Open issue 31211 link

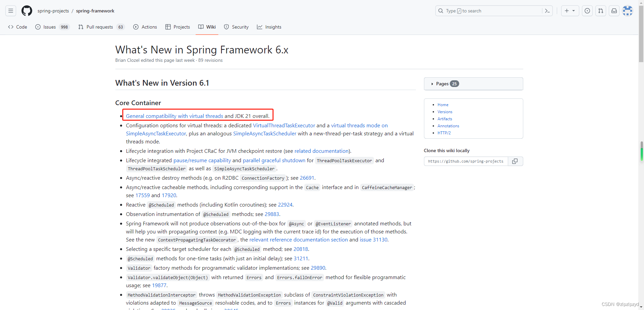point(301,258)
